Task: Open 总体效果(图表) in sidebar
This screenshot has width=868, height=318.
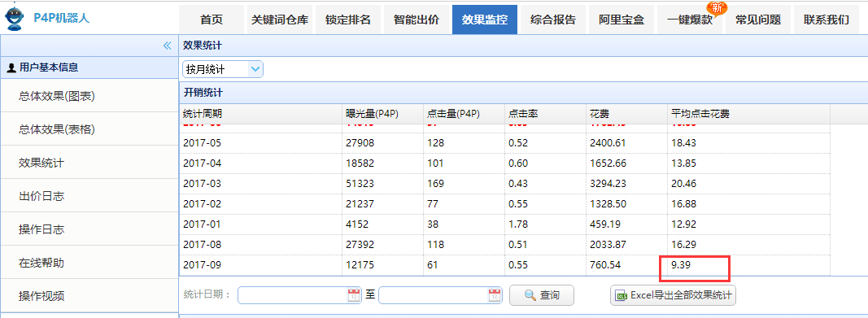Action: pyautogui.click(x=89, y=96)
